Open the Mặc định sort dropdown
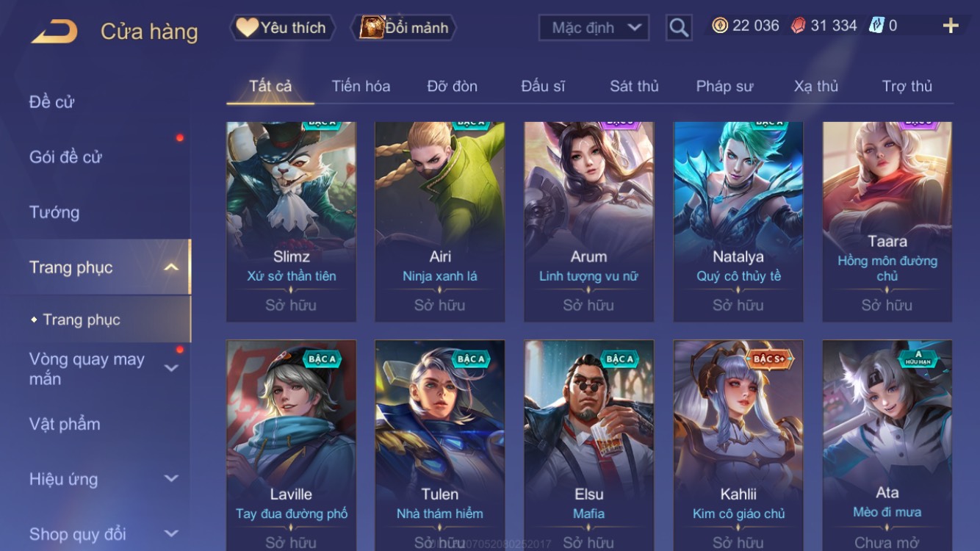This screenshot has height=551, width=980. coord(594,28)
